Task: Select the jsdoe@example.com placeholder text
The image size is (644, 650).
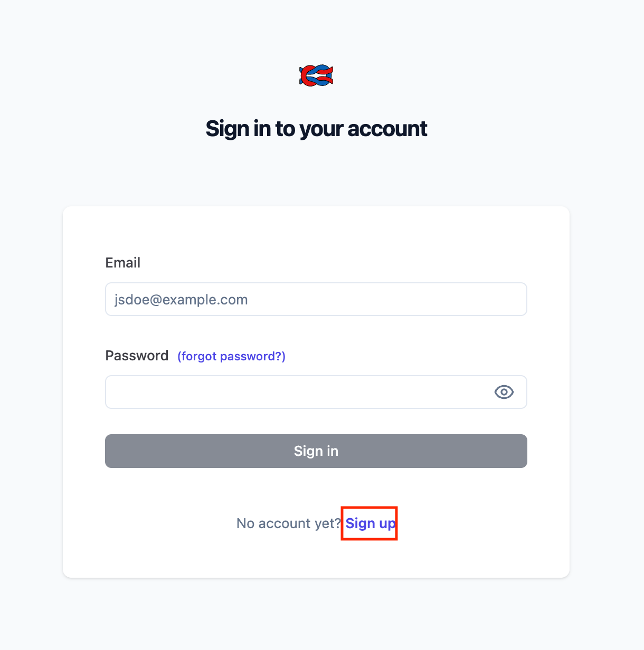Action: [x=181, y=300]
